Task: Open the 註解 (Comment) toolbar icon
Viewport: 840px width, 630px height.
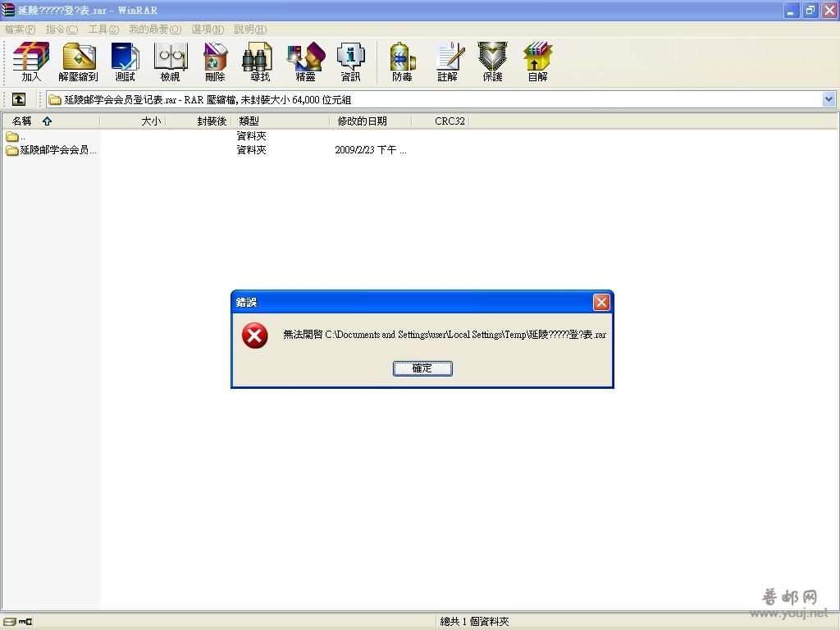Action: (x=447, y=62)
